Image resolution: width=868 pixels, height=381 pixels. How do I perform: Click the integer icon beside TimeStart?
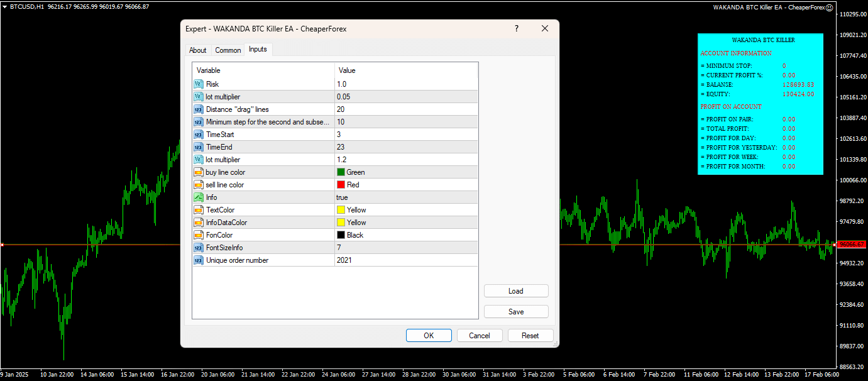[x=199, y=135]
